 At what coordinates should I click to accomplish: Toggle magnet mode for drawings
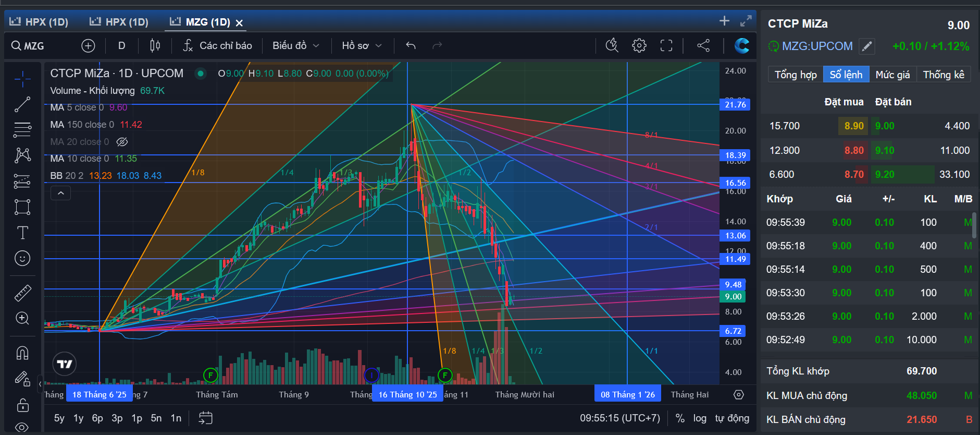22,353
